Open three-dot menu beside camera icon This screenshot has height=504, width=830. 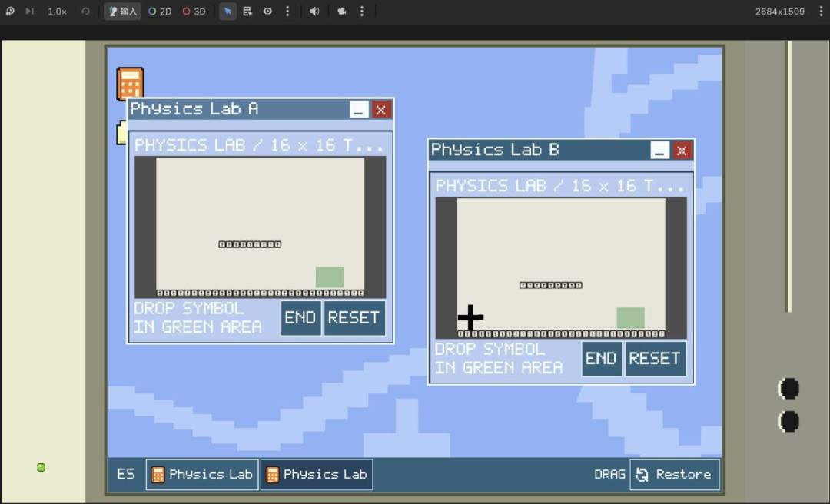(361, 11)
